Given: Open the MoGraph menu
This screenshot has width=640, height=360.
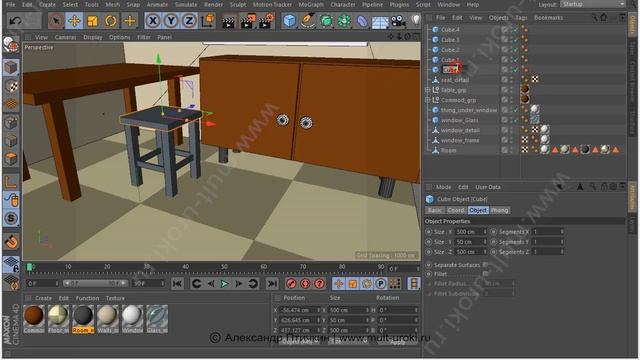Looking at the screenshot, I should [311, 4].
